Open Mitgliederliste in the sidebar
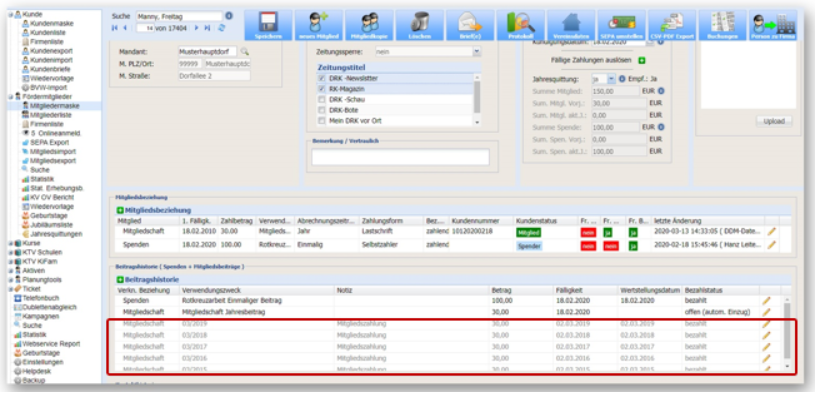Screen dimensions: 820x398 [x=51, y=115]
